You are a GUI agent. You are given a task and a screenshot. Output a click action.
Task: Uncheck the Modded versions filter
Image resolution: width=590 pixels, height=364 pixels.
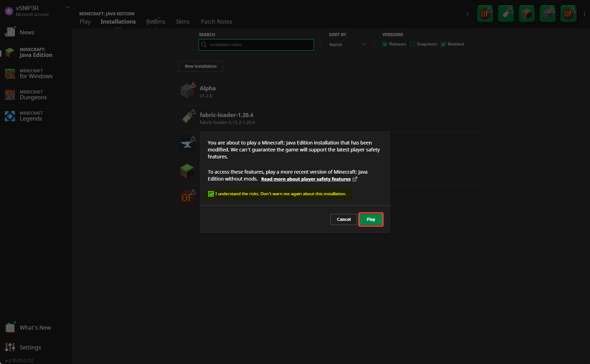coord(443,44)
